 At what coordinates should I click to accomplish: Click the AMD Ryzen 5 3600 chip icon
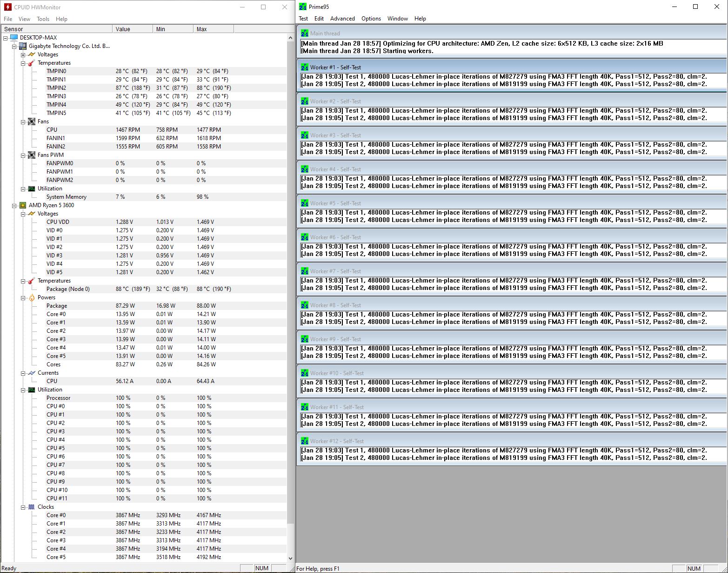[x=23, y=205]
